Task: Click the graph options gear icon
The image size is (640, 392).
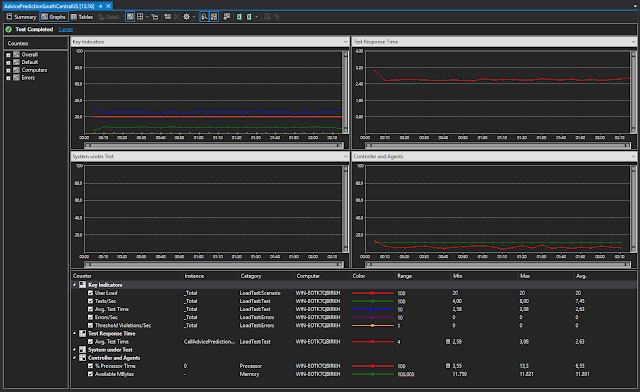Action: (187, 17)
